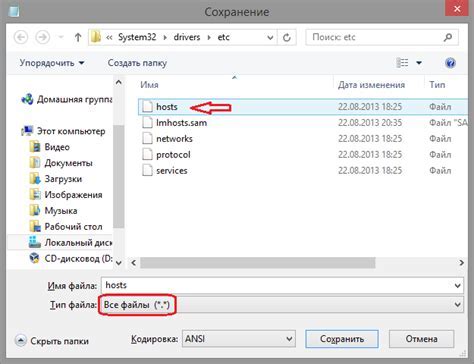
Task: Click the 22.08.2013 20:35 date cell
Action: pyautogui.click(x=370, y=123)
